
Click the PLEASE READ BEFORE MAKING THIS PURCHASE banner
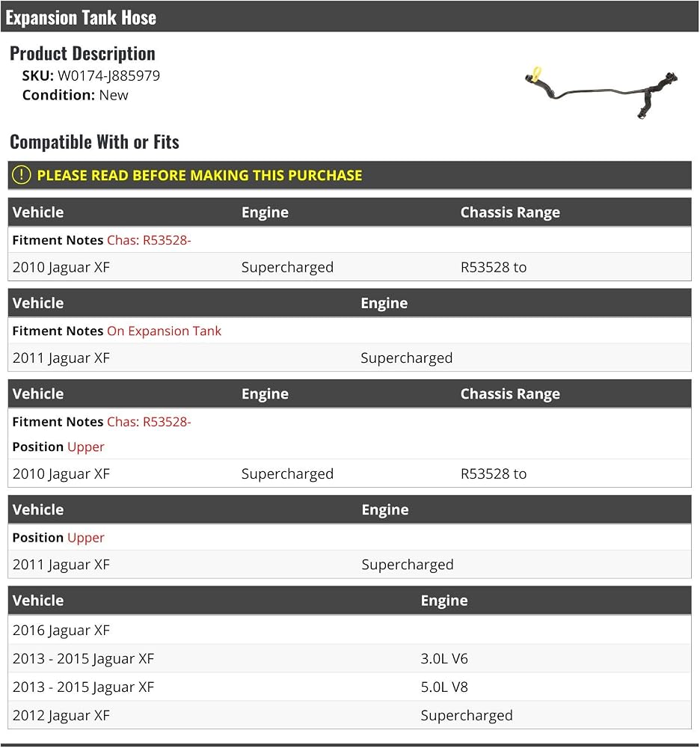click(349, 175)
